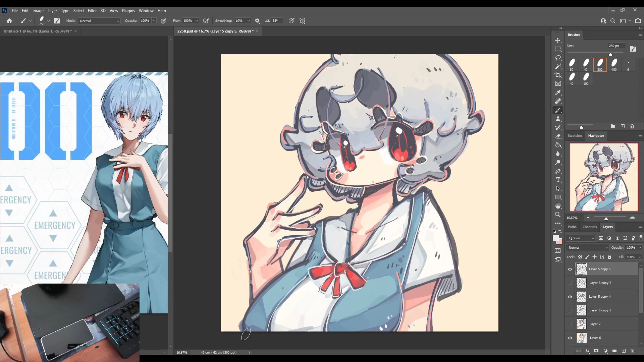
Task: Select the Eyedropper tool
Action: [558, 93]
